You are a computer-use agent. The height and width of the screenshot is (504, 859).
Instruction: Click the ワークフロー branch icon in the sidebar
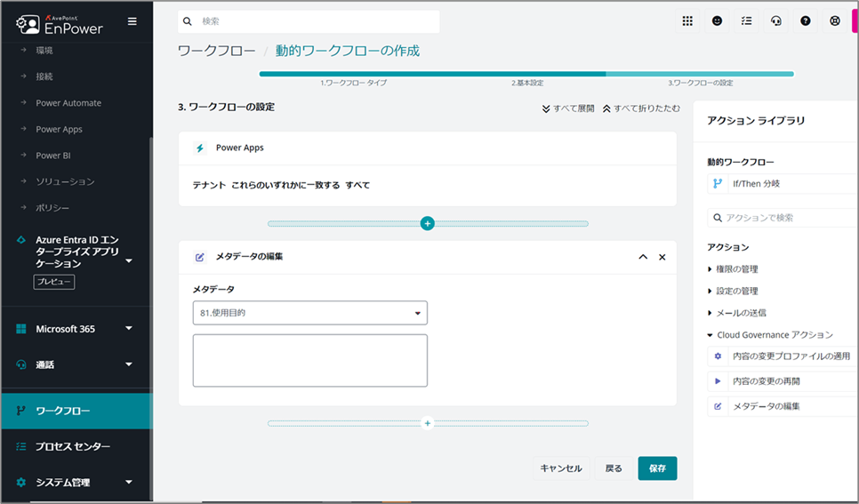(20, 411)
